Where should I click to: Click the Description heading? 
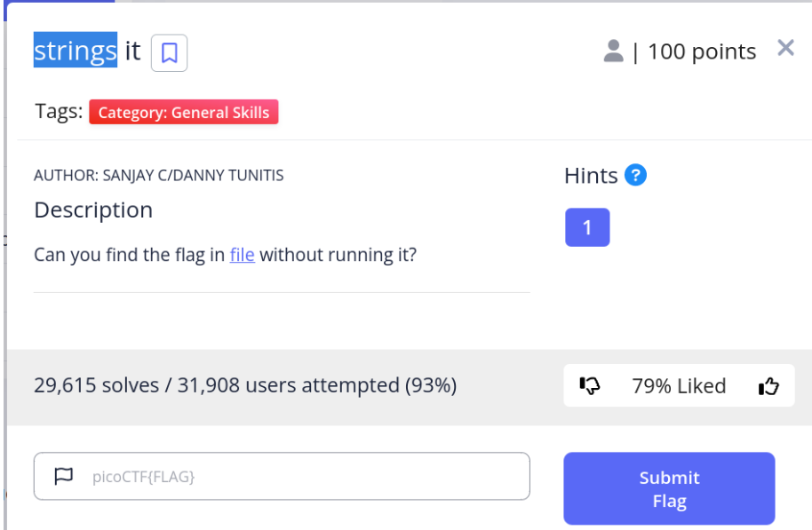[93, 210]
